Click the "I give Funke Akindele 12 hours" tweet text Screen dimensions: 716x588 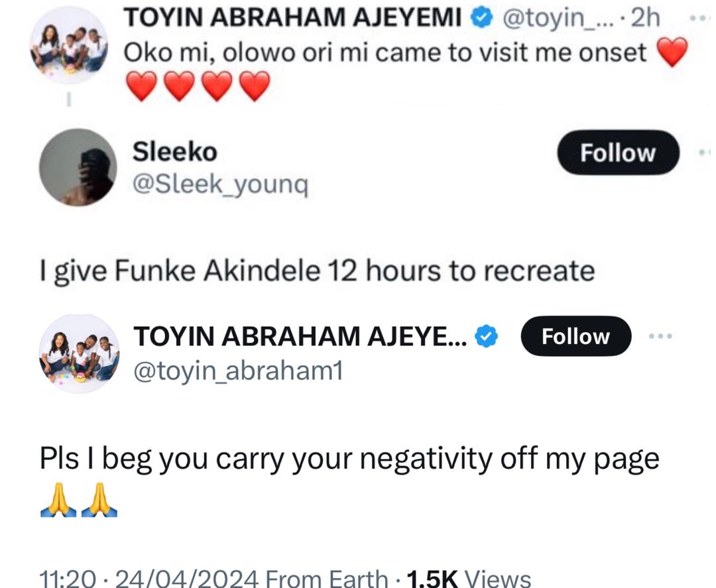click(317, 270)
